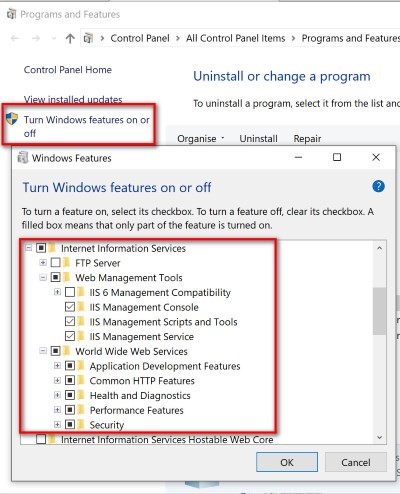The width and height of the screenshot is (400, 494).
Task: Click the back arrow in Programs and Features
Action: tap(15, 39)
